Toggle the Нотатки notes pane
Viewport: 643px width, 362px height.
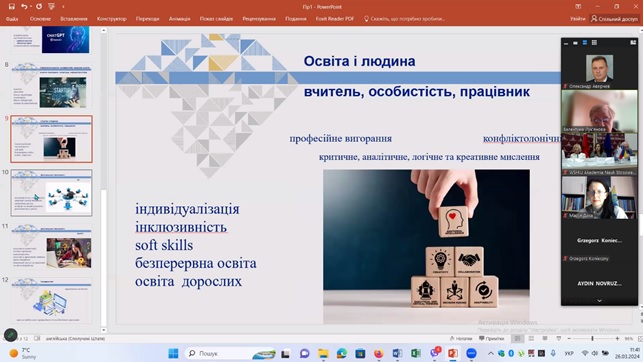(461, 339)
